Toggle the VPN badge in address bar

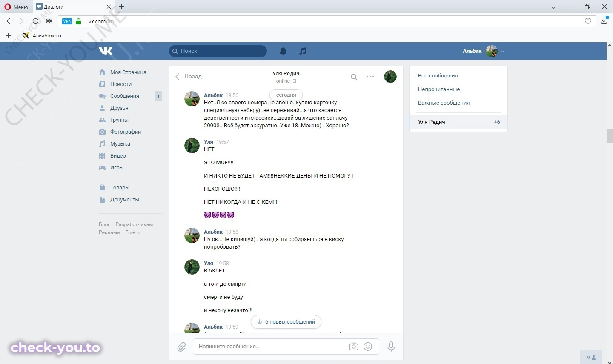tap(67, 21)
